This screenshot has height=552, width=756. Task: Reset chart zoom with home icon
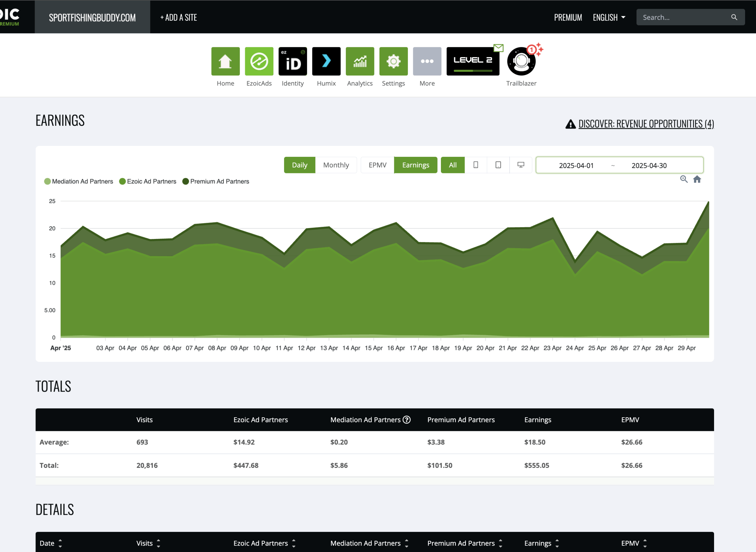point(697,179)
